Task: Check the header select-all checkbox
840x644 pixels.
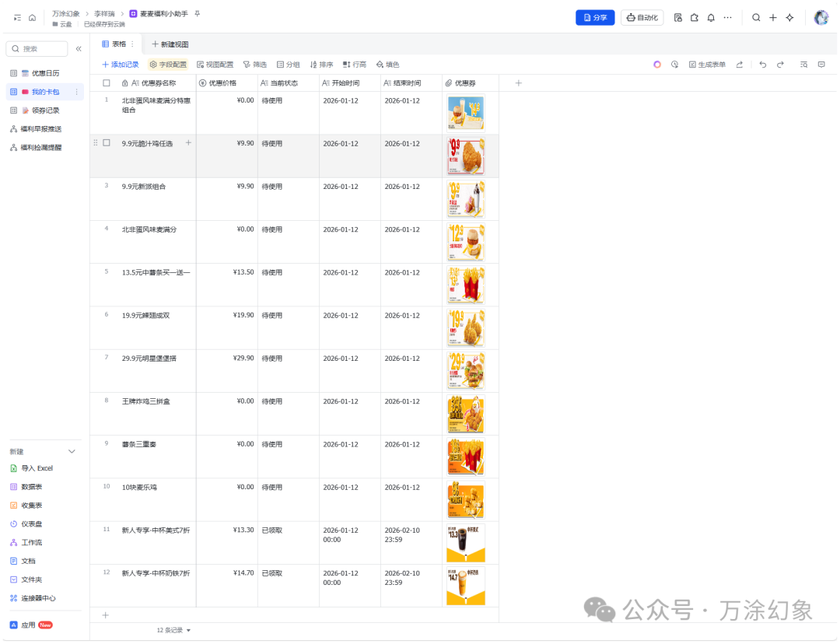Action: pyautogui.click(x=106, y=82)
